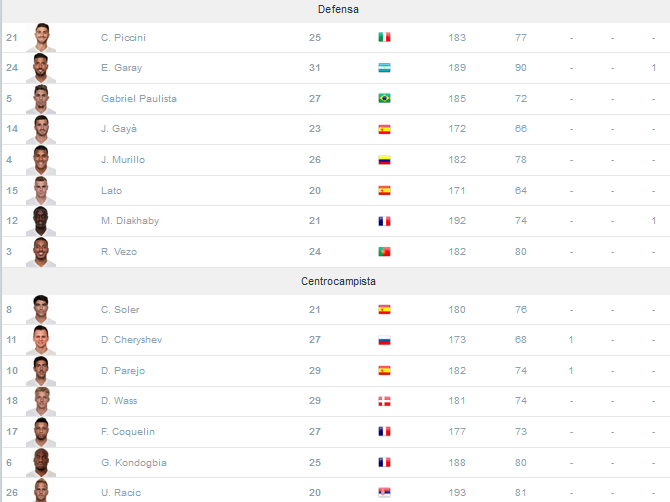Open the D. Parejo player profile link
This screenshot has height=502, width=670.
123,370
